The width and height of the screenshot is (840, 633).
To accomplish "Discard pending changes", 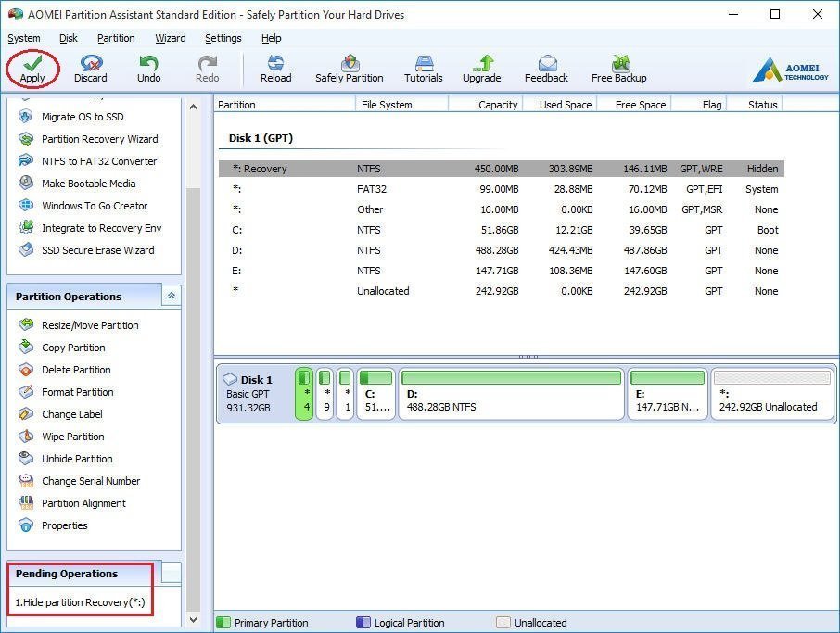I will tap(91, 70).
